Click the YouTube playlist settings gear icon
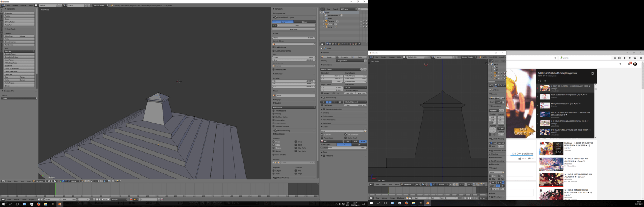The height and width of the screenshot is (207, 644). point(592,74)
